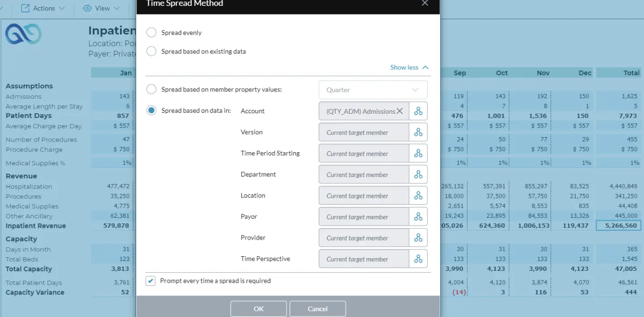Click Total Capacity Total value 47,005
The height and width of the screenshot is (317, 644).
(626, 269)
